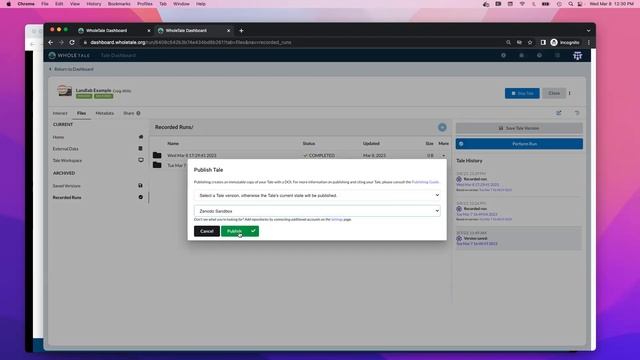Select Tale Workspace in the sidebar
Image resolution: width=640 pixels, height=360 pixels.
(x=67, y=160)
